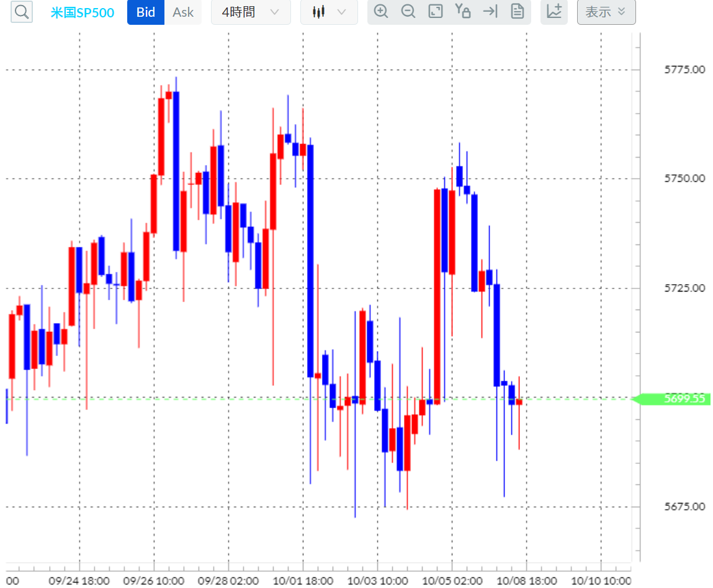Zoom in on the chart
Screen dimensions: 713x588
[x=381, y=11]
